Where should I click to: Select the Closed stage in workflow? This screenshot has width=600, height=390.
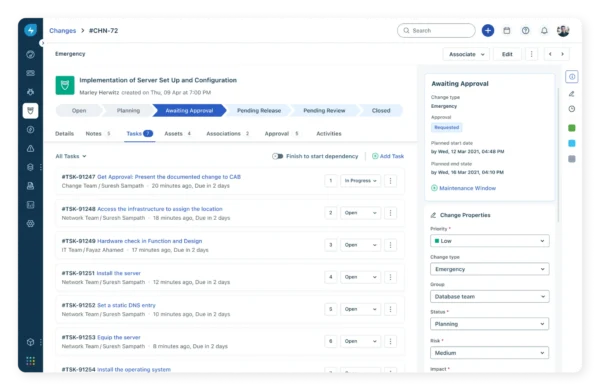381,111
